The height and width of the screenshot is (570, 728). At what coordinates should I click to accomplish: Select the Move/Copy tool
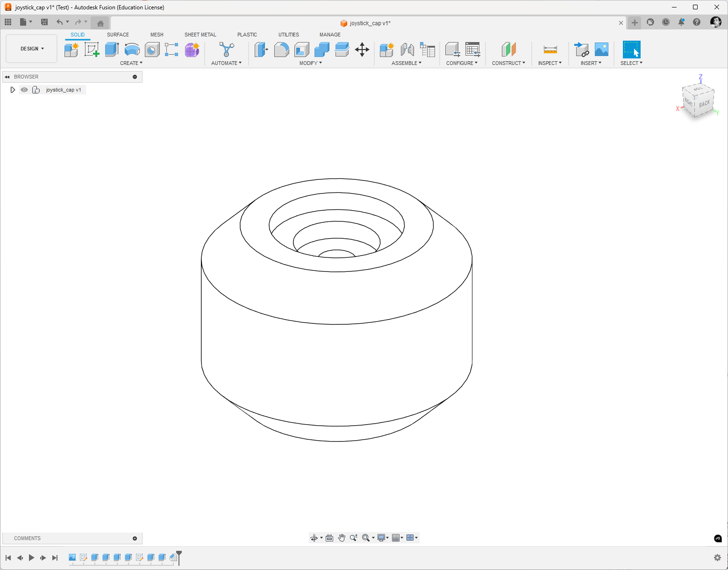point(362,50)
